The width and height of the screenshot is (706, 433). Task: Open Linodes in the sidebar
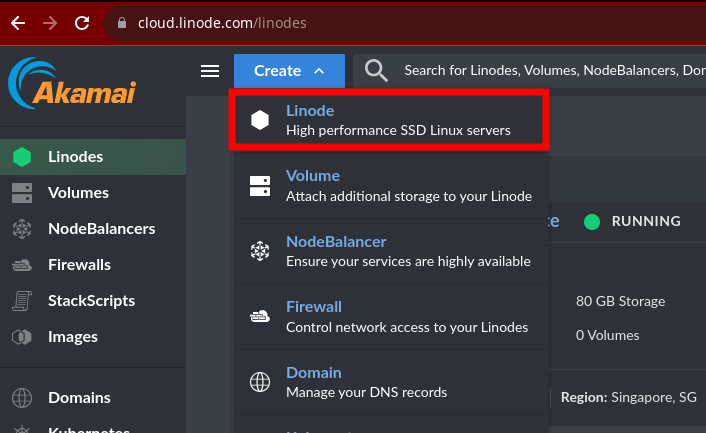click(93, 157)
